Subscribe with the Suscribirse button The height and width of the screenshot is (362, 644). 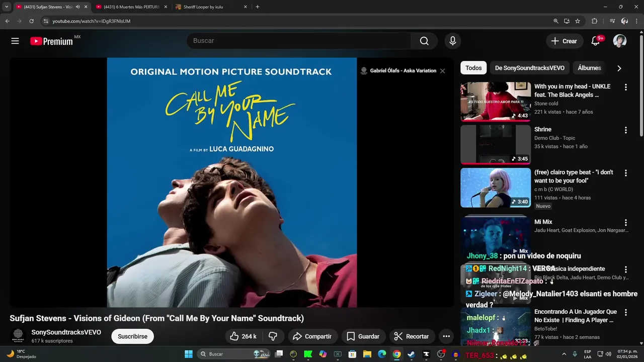pyautogui.click(x=133, y=336)
